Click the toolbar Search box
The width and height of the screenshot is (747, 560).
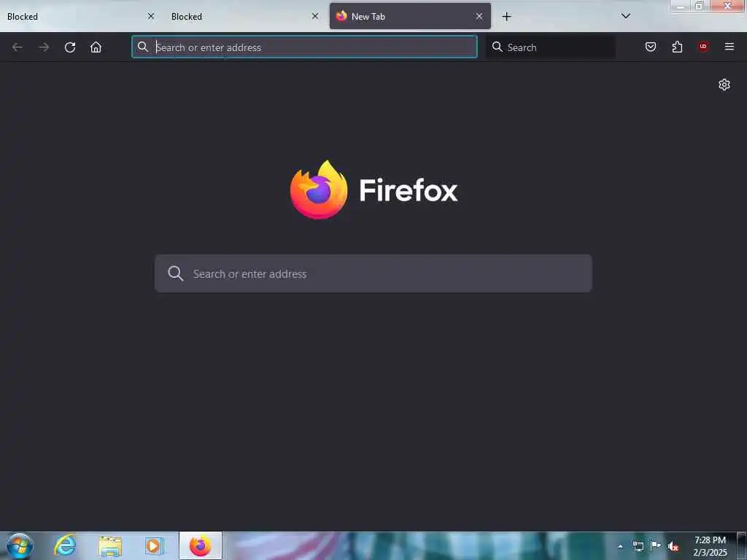(551, 47)
